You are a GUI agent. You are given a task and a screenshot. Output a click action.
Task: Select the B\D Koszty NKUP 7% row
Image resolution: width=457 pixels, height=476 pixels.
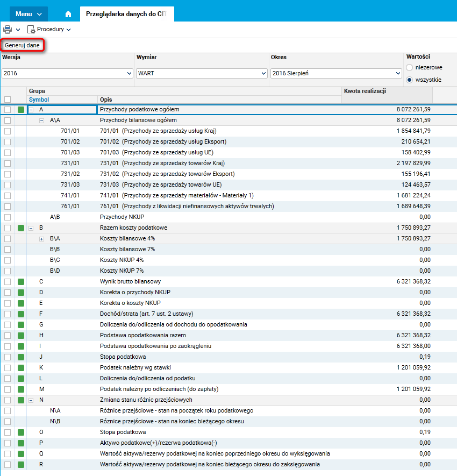pyautogui.click(x=228, y=271)
